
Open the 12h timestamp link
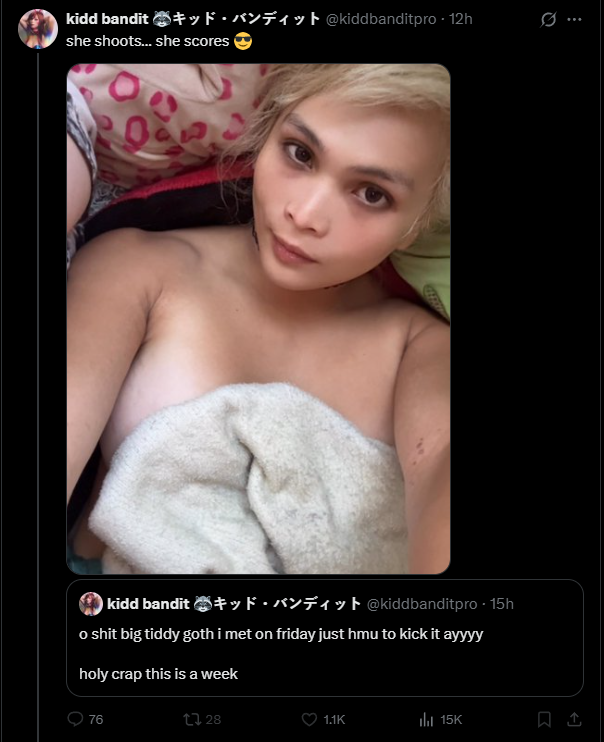(x=461, y=19)
